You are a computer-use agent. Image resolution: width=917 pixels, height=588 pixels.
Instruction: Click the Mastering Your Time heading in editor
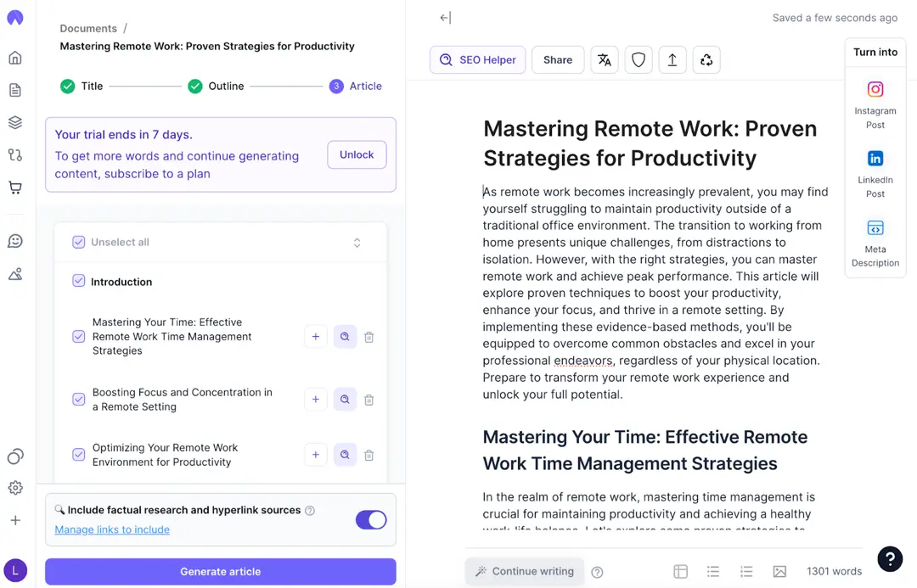click(x=644, y=450)
